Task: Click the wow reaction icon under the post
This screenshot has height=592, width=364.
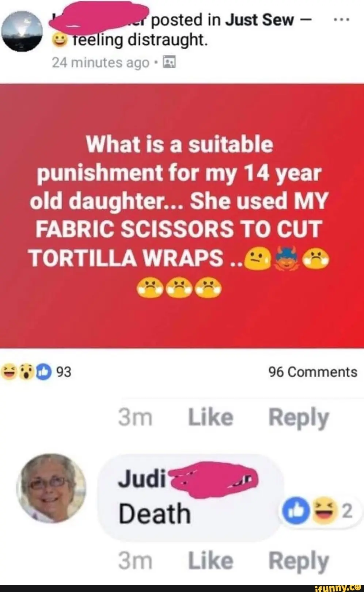Action: pos(26,372)
